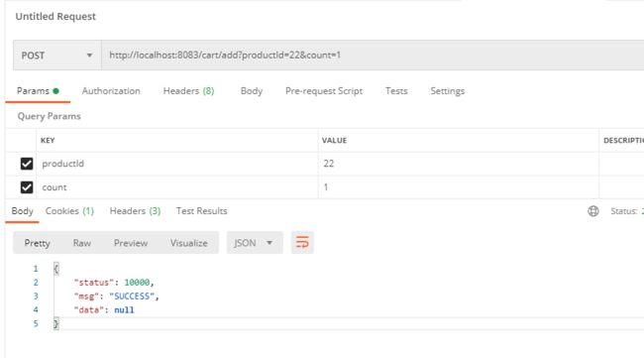
Task: Click the count key cell
Action: tap(177, 187)
